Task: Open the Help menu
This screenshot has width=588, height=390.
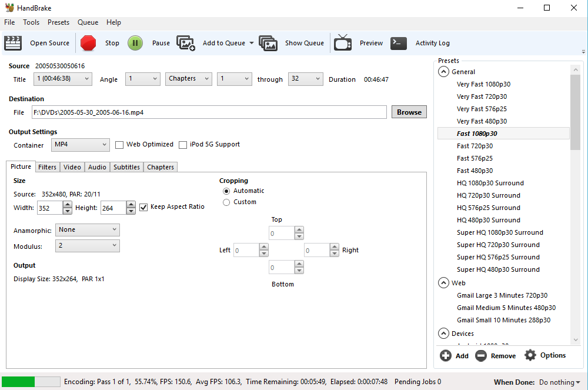Action: [x=113, y=22]
